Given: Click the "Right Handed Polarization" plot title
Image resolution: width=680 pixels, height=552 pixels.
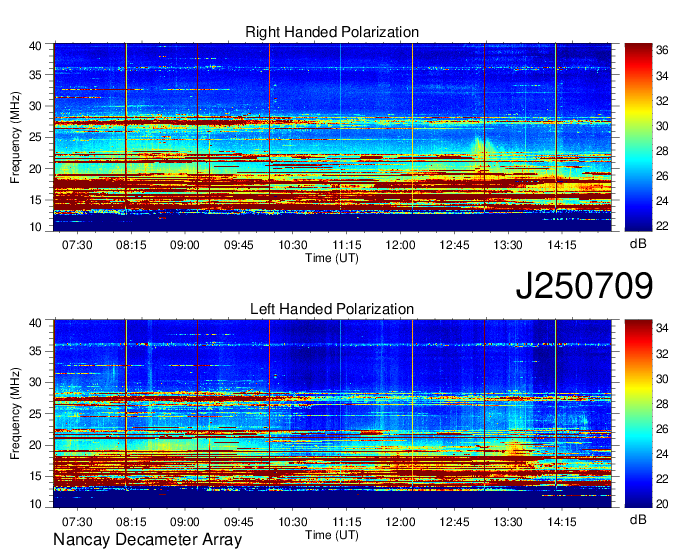Looking at the screenshot, I should pyautogui.click(x=332, y=32).
